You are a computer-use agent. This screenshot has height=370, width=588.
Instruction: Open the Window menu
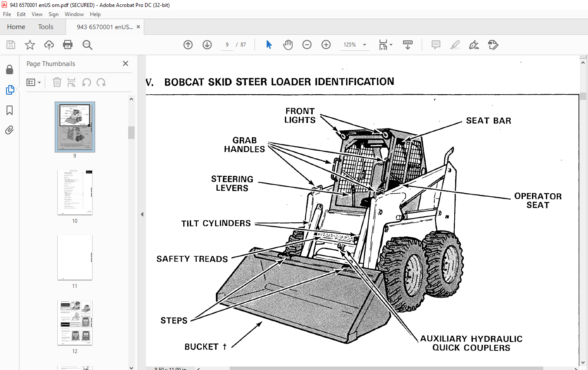point(74,14)
